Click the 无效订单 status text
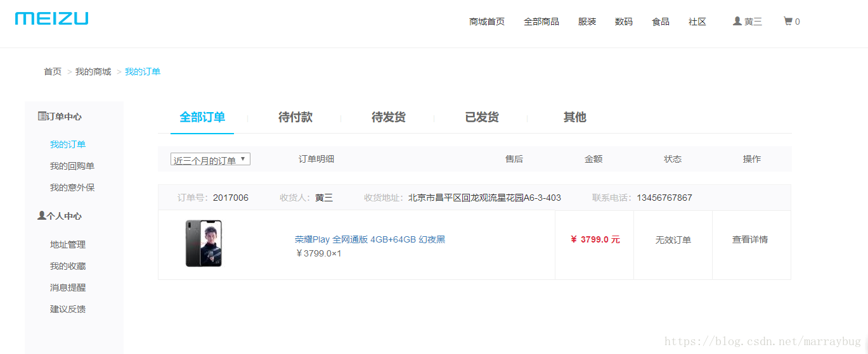 pyautogui.click(x=673, y=240)
